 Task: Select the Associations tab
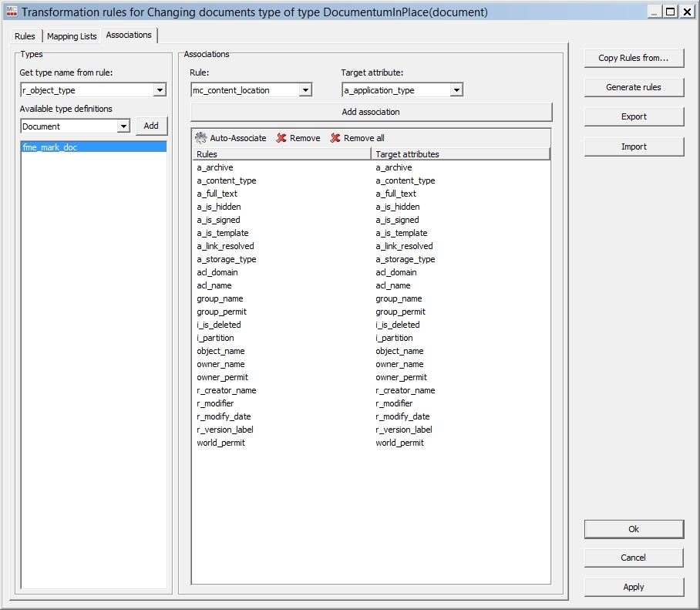(129, 35)
